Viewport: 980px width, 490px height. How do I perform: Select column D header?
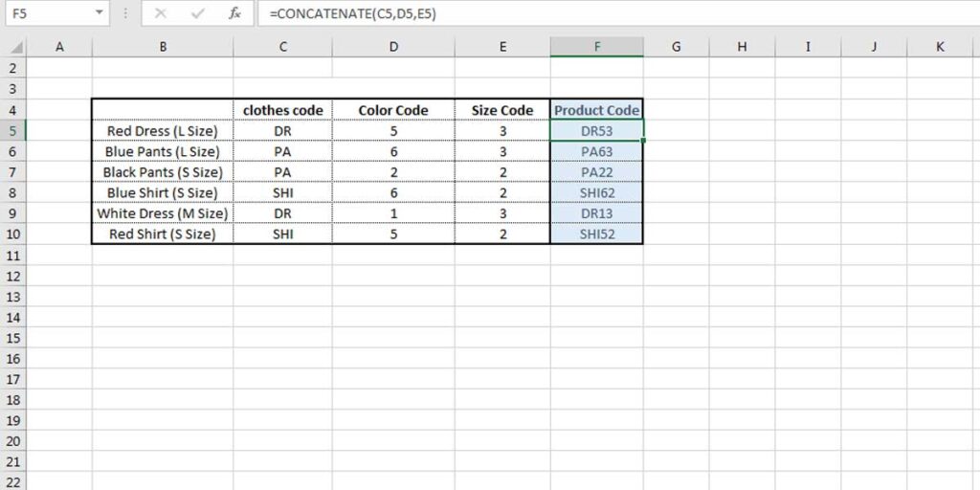tap(393, 47)
